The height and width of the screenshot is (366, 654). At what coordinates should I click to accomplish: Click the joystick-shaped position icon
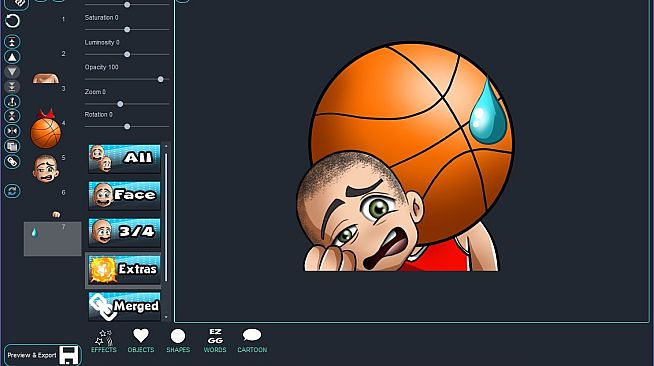[x=12, y=101]
